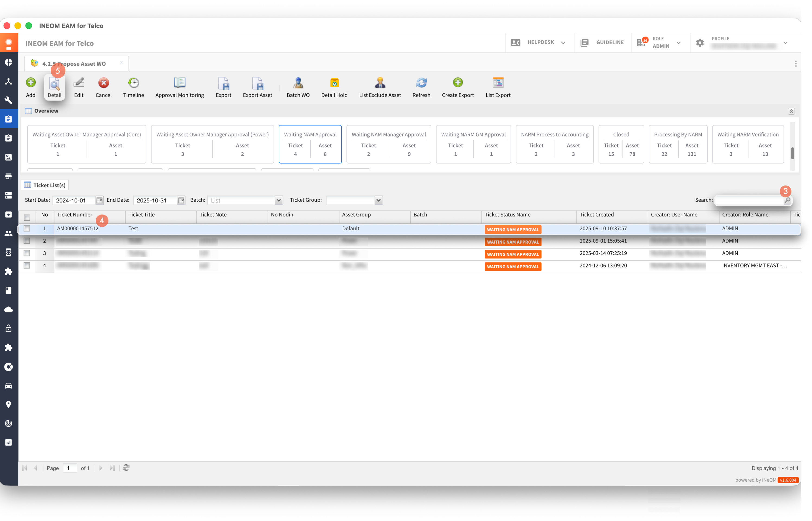Open the Batch WO toolbar icon
This screenshot has width=812, height=521.
(x=298, y=83)
